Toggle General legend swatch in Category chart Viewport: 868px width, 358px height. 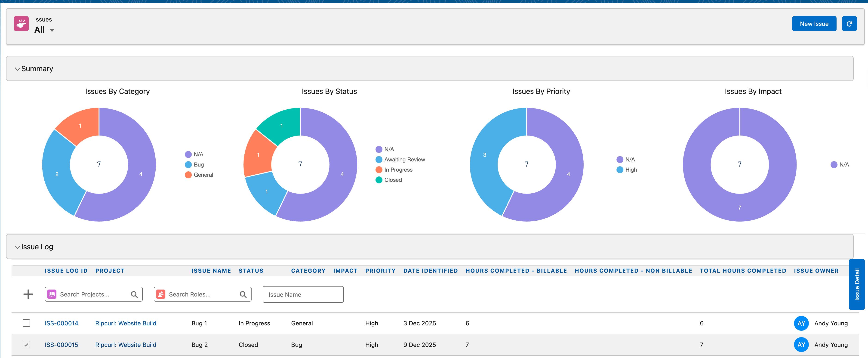188,175
